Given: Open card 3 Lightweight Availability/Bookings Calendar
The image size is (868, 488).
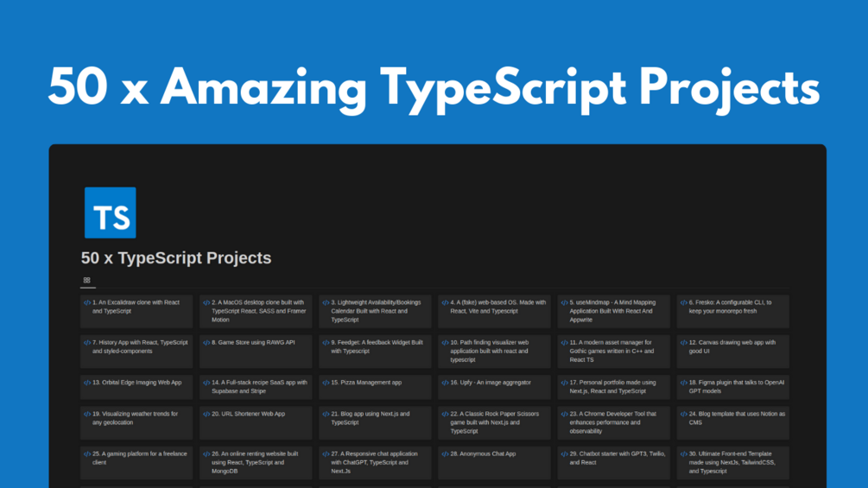Looking at the screenshot, I should [375, 312].
